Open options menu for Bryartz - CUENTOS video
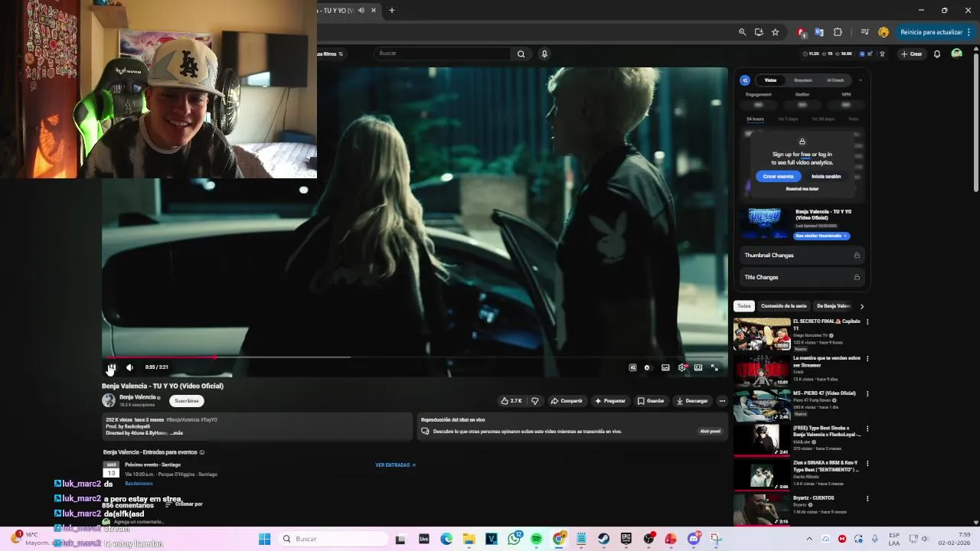 [867, 498]
